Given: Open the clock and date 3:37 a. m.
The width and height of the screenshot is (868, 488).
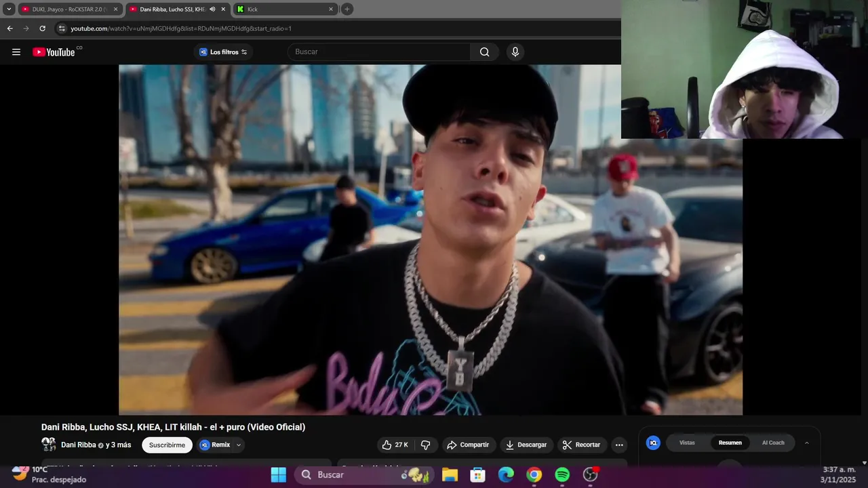Looking at the screenshot, I should [x=839, y=474].
